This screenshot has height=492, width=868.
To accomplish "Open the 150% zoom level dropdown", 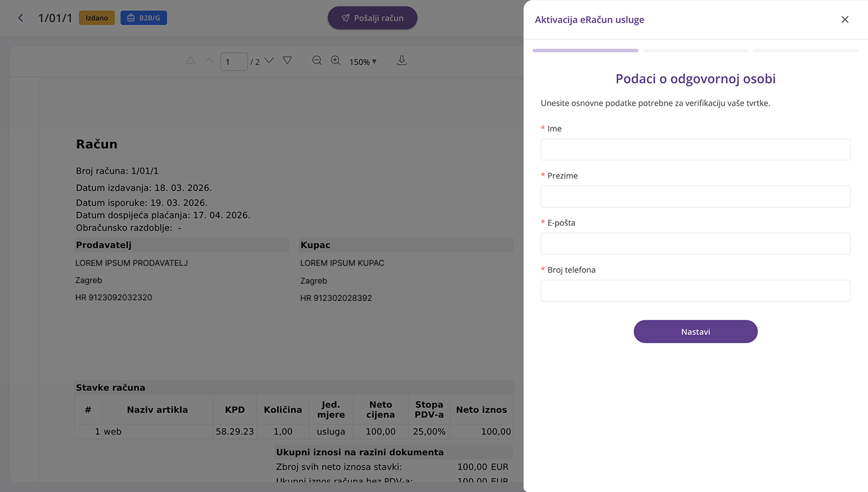I will click(x=363, y=61).
